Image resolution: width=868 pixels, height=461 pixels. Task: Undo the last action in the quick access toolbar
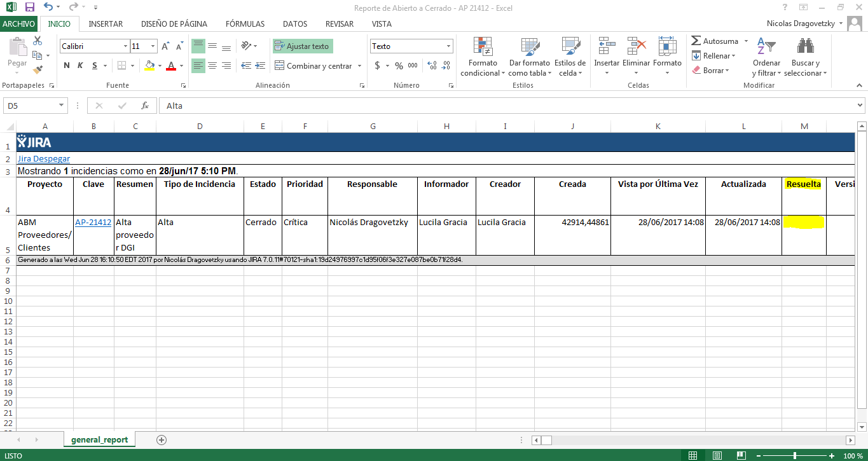coord(49,8)
